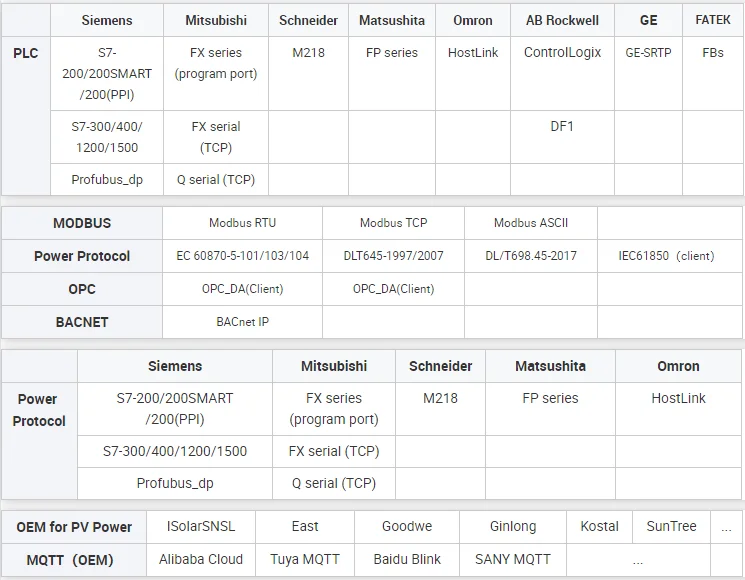Click the SunTree cell
The image size is (745, 580).
point(671,527)
